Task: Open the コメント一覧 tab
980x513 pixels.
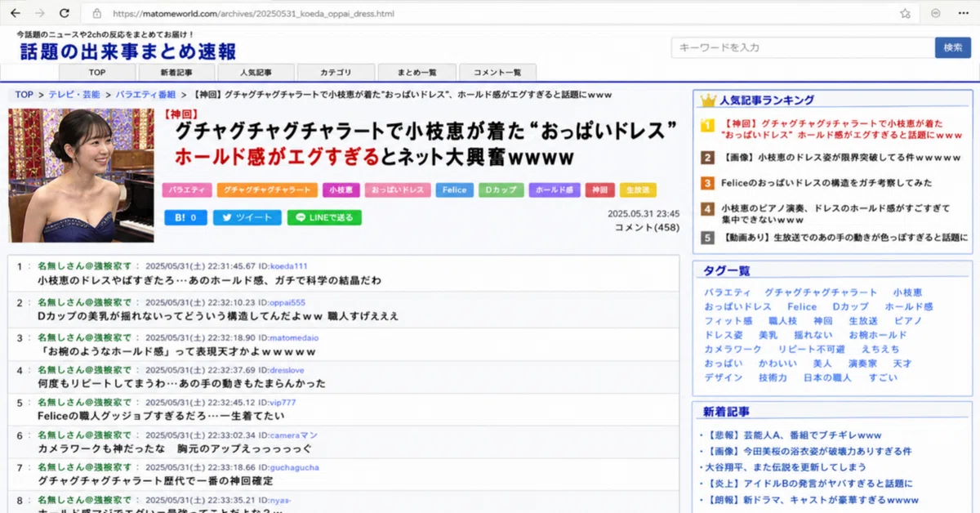Action: (497, 72)
